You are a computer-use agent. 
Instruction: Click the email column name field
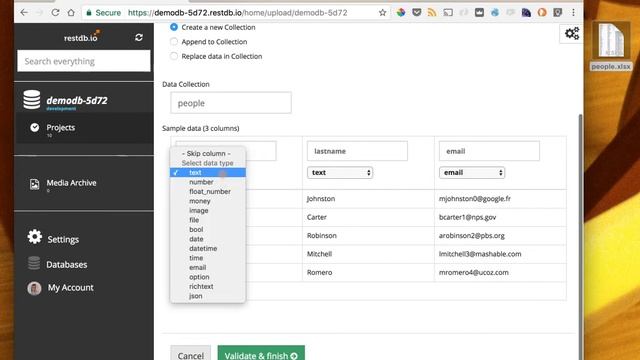(489, 151)
